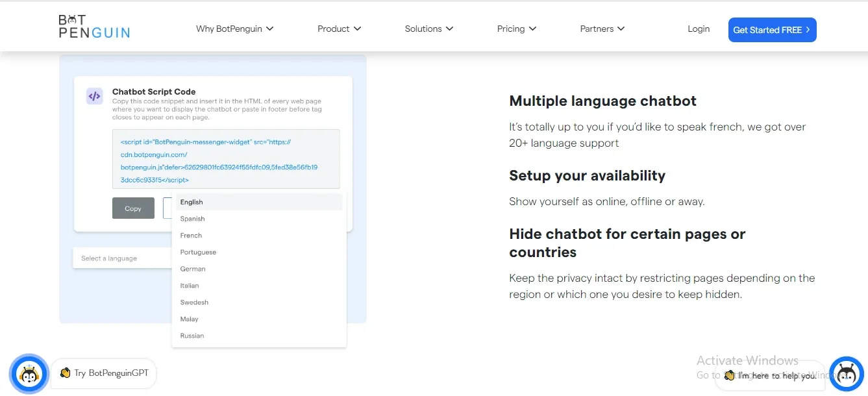Click the Login link
868x396 pixels.
click(x=699, y=29)
